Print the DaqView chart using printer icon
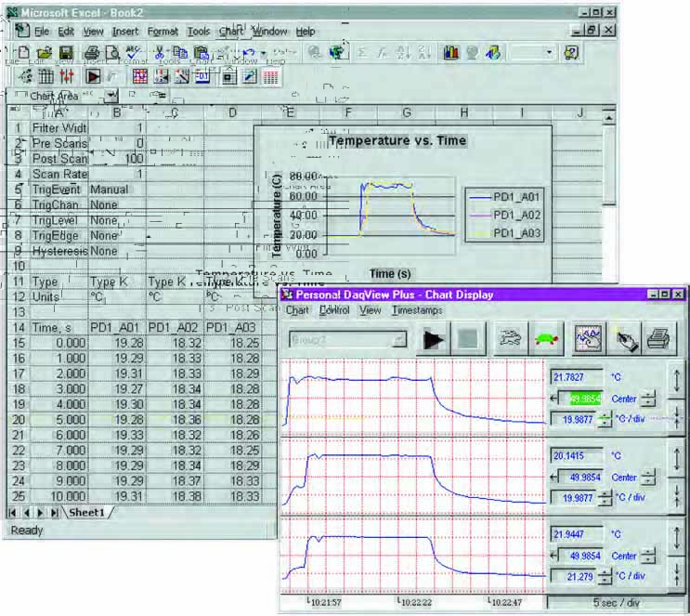Screen dimensions: 690x616 click(658, 339)
